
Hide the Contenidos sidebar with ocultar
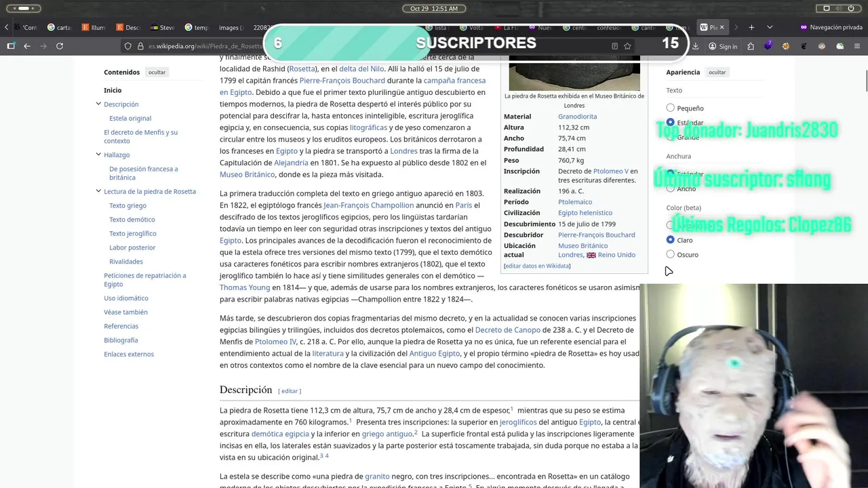pos(157,72)
